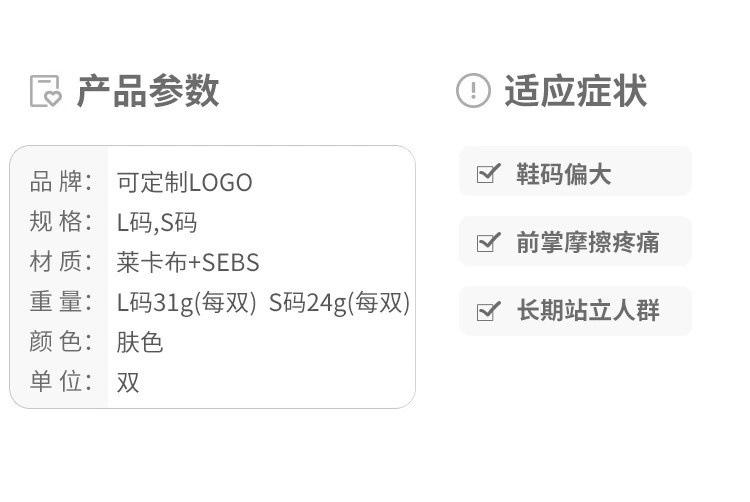
Task: Click the L码,S码 size value
Action: click(157, 222)
